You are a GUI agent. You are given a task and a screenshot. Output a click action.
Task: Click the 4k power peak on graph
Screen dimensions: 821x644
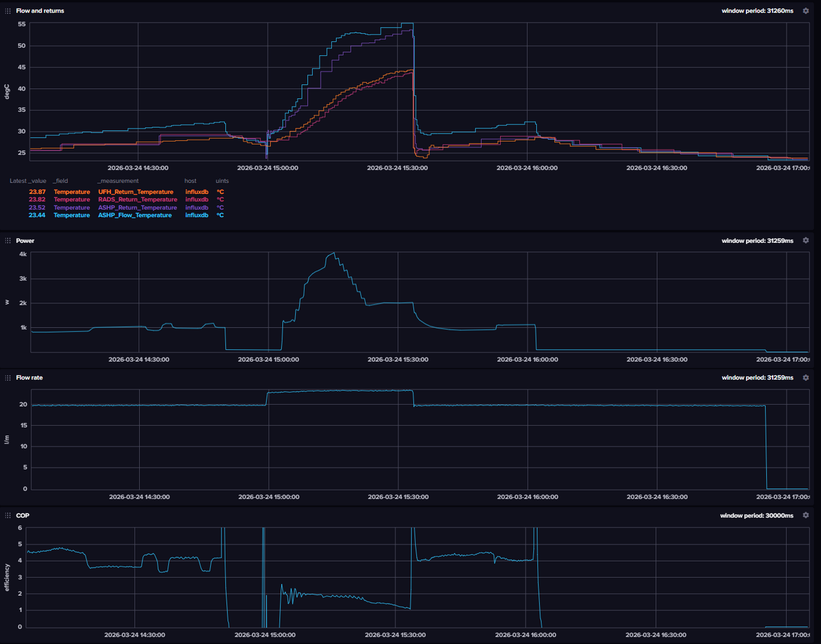coord(334,254)
